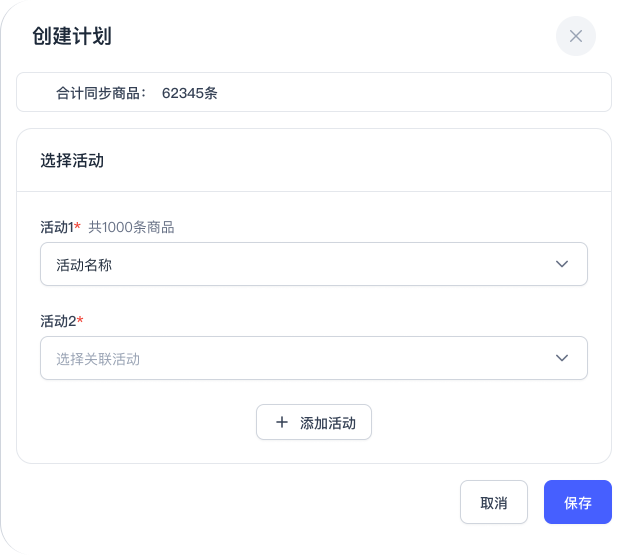The image size is (628, 555).
Task: Open the dropdown showing 活动名称
Action: click(300, 264)
